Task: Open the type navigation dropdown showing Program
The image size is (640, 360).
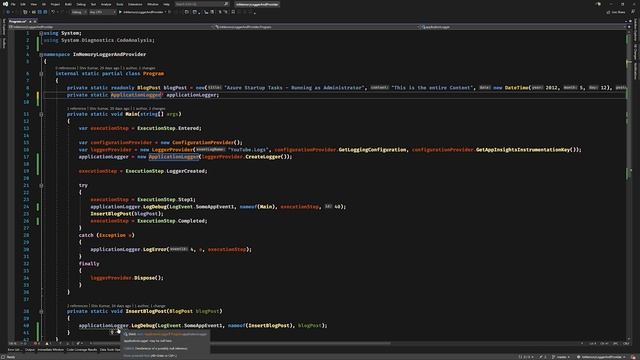Action: (x=316, y=27)
